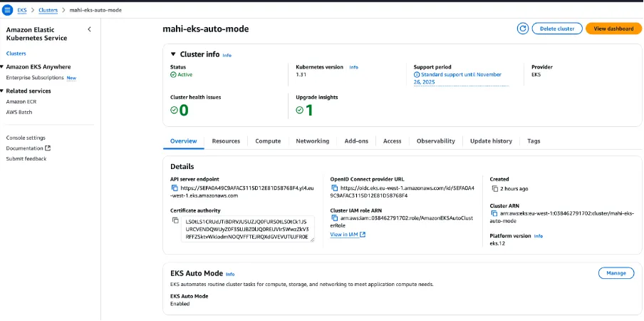
Task: Click the Active status check icon
Action: [x=173, y=75]
